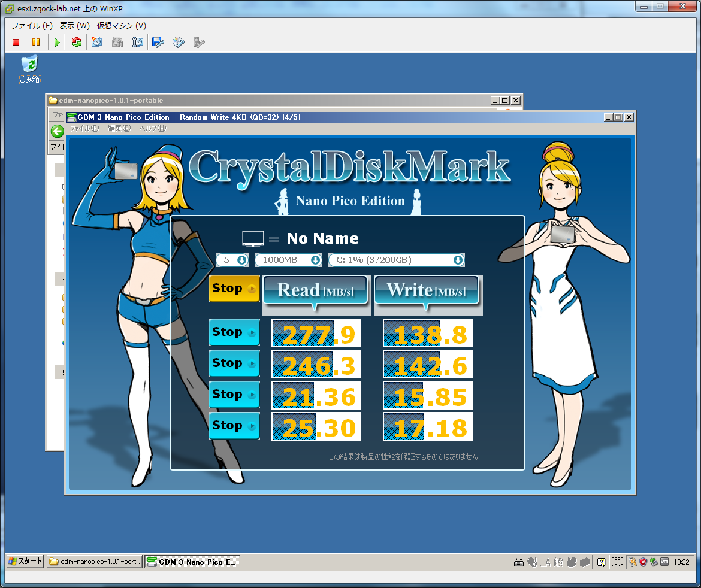The image size is (701, 588).
Task: Open the 表示 (W) menu
Action: (75, 26)
